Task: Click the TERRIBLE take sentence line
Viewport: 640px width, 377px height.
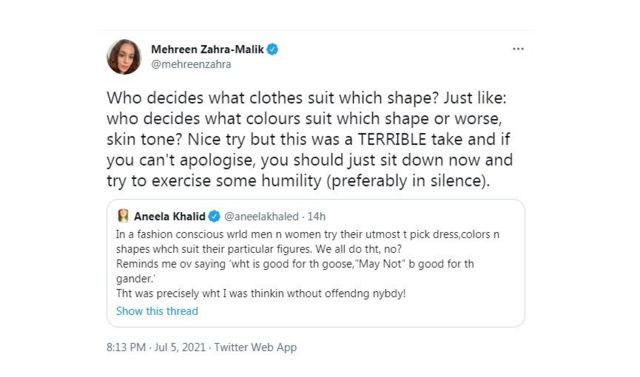Action: click(x=308, y=139)
